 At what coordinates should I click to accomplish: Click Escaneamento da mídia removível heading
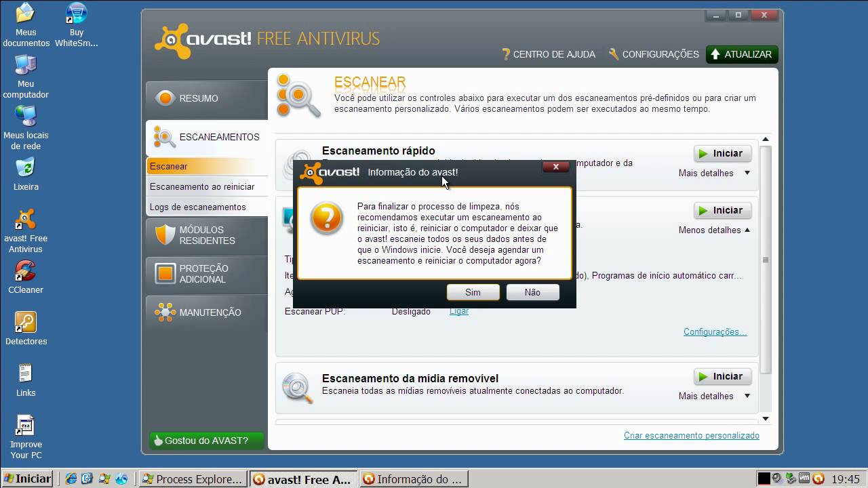(x=410, y=378)
